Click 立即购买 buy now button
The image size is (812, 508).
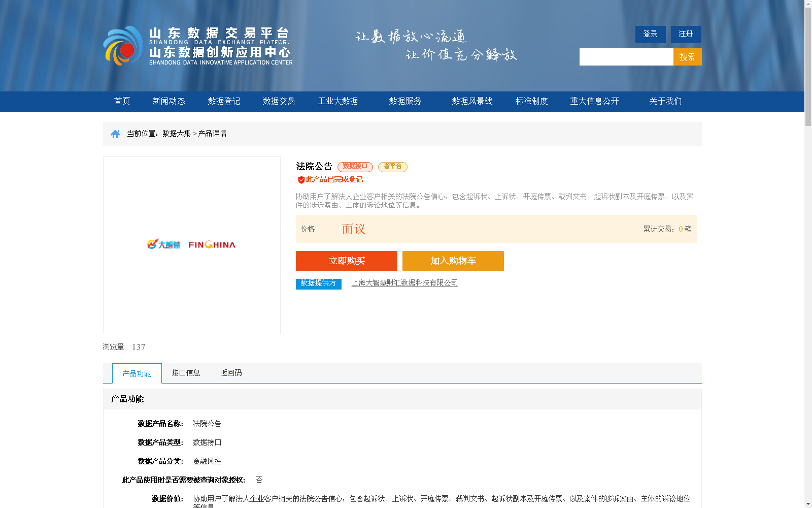pos(347,261)
